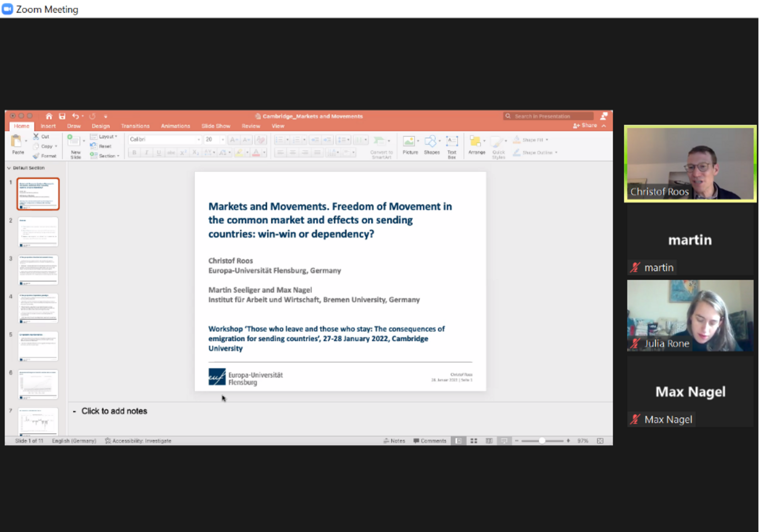Screen dimensions: 760x532
Task: Open the Transitions tab
Action: coord(135,126)
